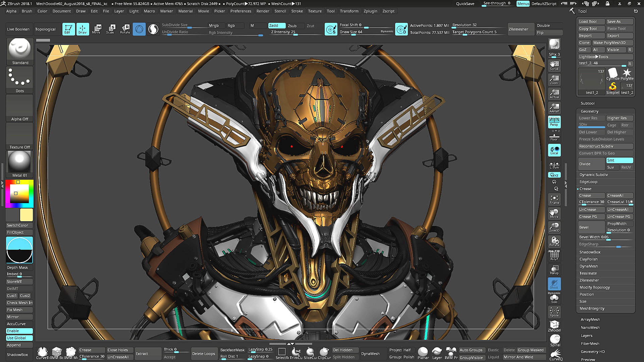Toggle Solo mode
The width and height of the screenshot is (644, 362).
coord(554,298)
